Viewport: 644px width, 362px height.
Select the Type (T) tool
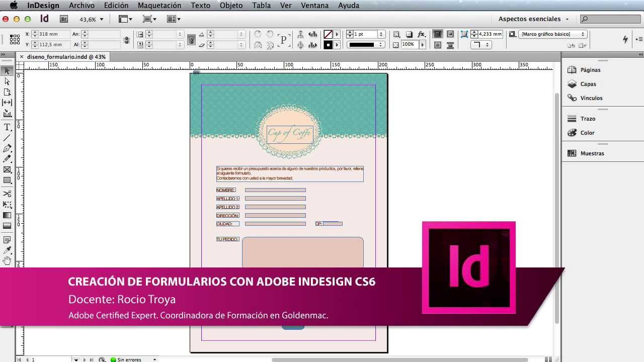coord(7,127)
